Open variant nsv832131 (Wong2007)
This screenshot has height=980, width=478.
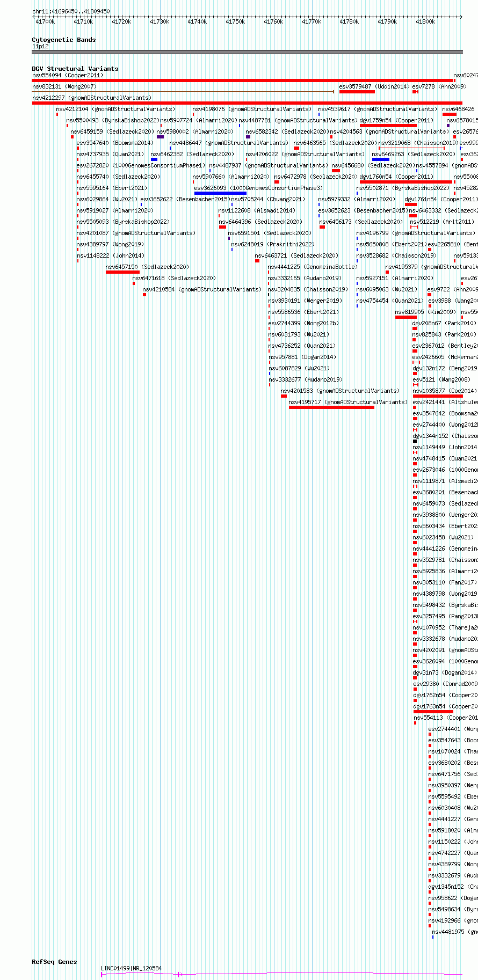64,87
